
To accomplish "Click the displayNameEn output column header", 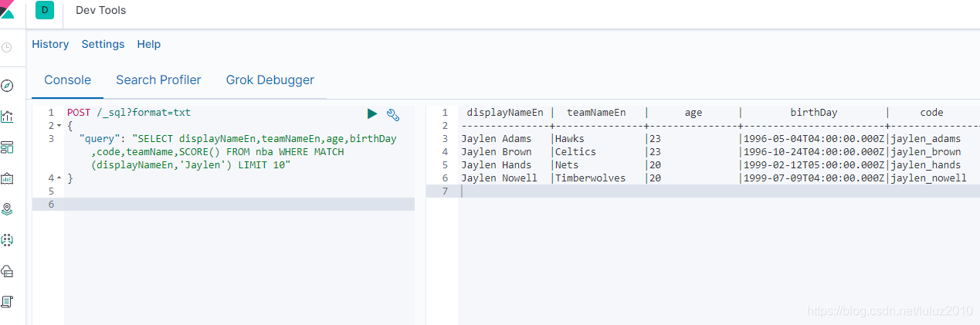I will [505, 113].
